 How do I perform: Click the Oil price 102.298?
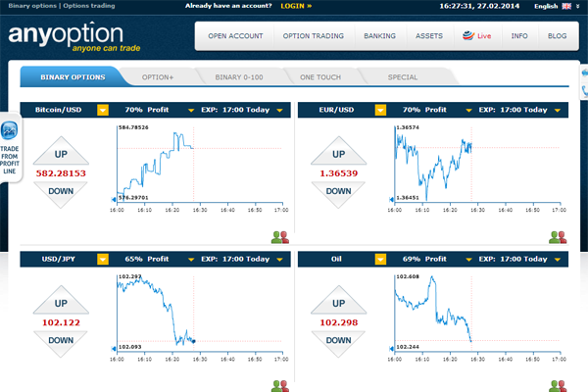pos(339,322)
